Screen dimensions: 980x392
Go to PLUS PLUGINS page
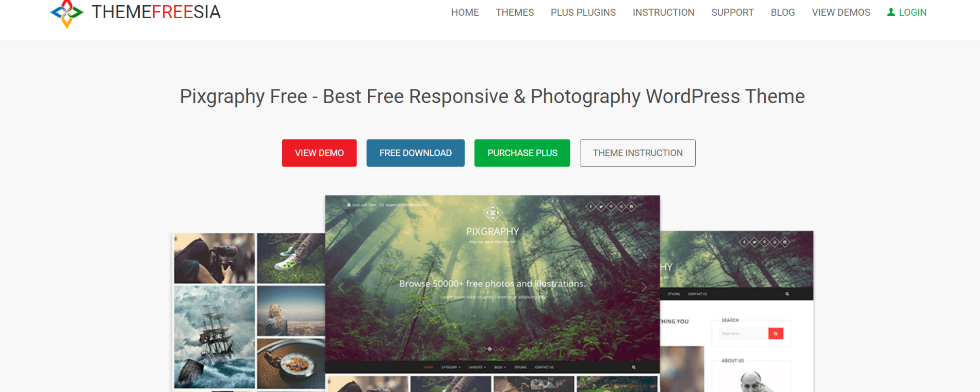point(583,12)
